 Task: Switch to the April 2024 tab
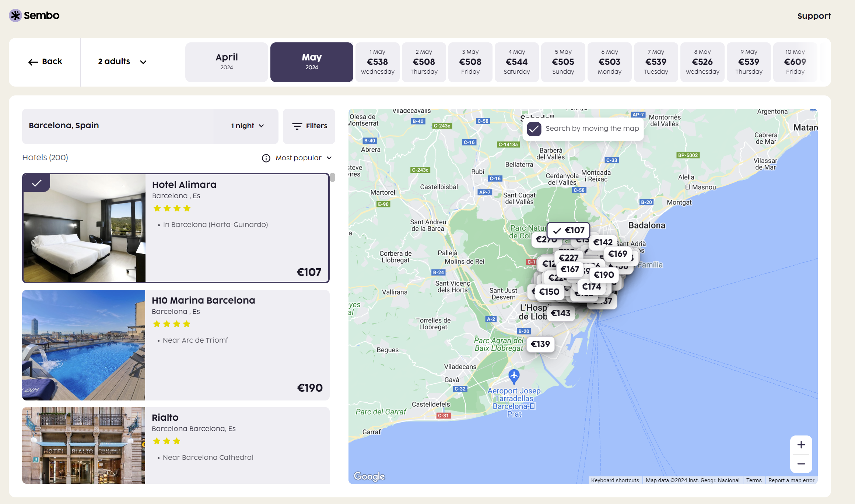[227, 62]
